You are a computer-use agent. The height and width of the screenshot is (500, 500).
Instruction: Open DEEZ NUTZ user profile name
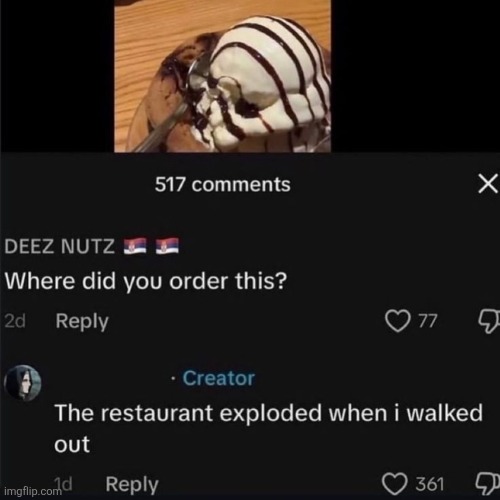60,246
